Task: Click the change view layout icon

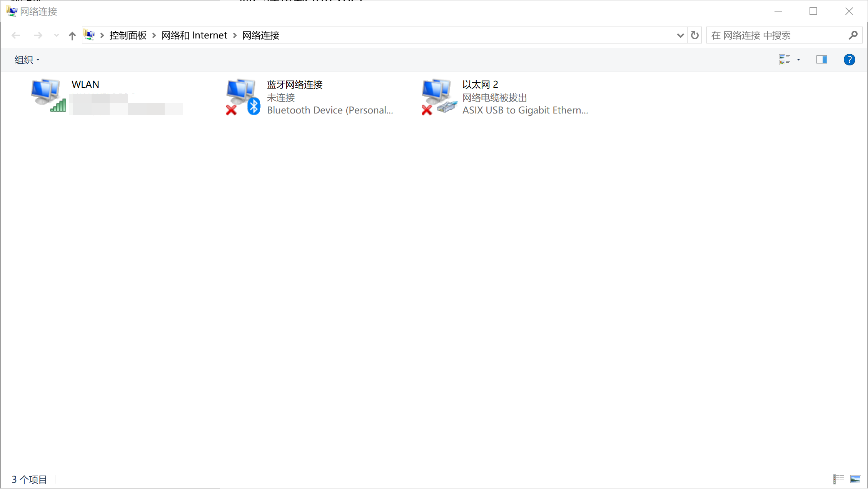Action: point(784,60)
